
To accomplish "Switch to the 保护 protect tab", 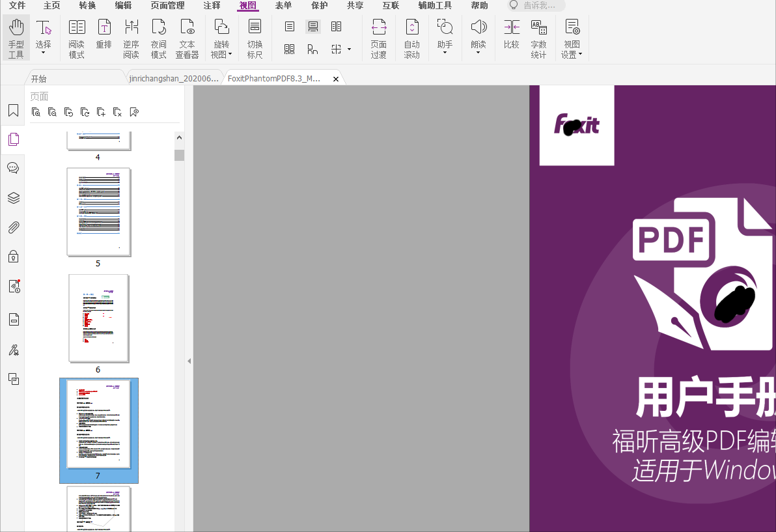I will tap(319, 5).
